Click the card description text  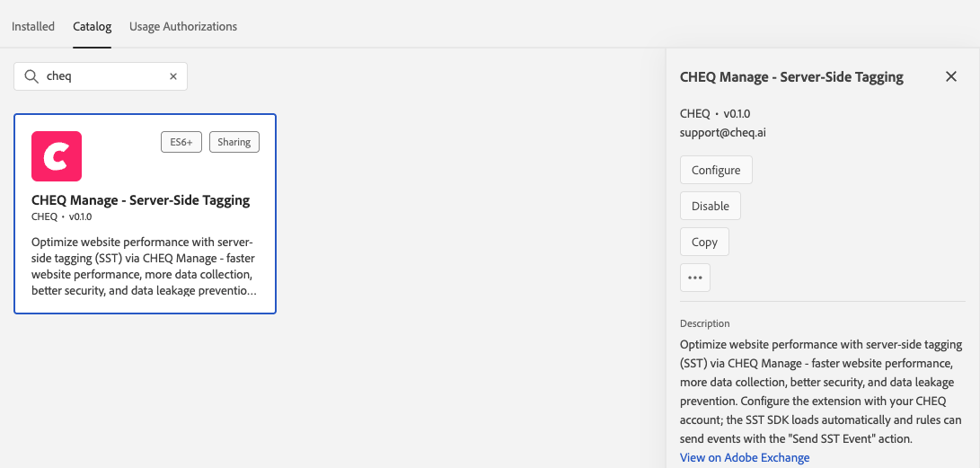click(x=144, y=266)
